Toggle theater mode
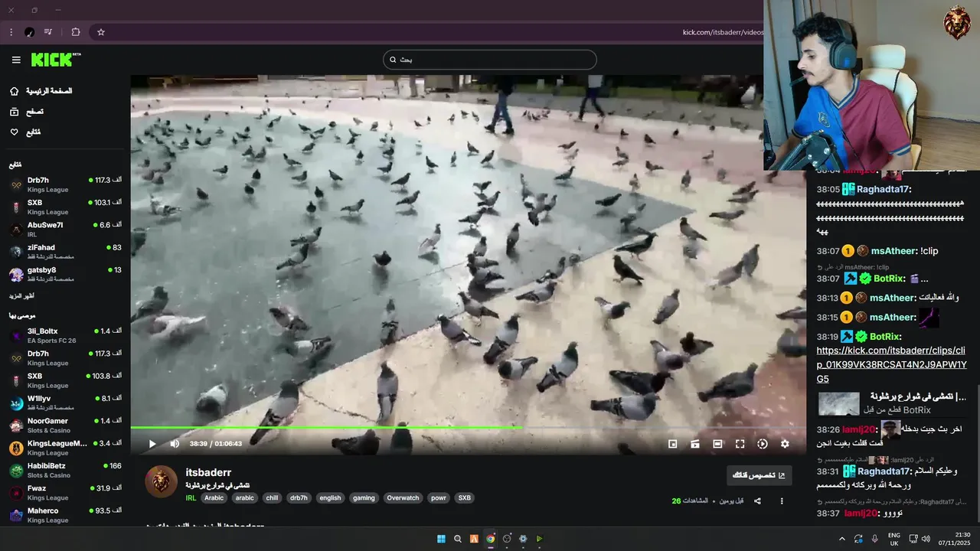Image resolution: width=980 pixels, height=551 pixels. [717, 444]
